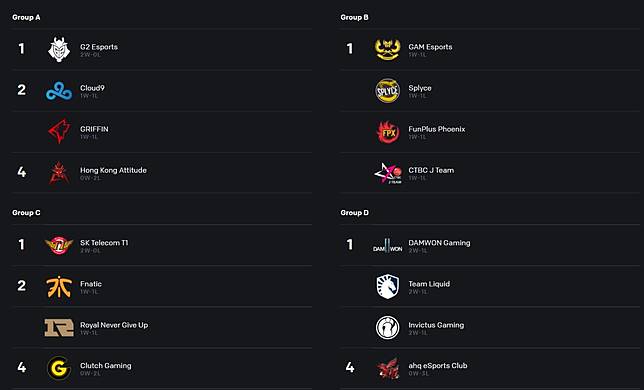Select the Cloud9 blue cloud logo
The height and width of the screenshot is (390, 644).
pyautogui.click(x=59, y=91)
